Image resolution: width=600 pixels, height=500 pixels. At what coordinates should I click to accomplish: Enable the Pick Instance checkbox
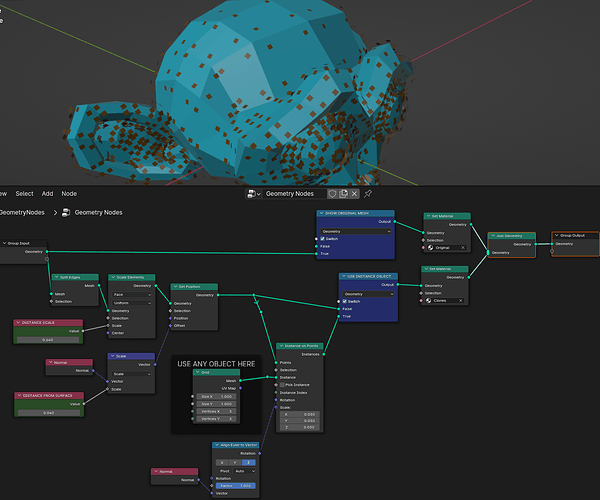click(282, 385)
